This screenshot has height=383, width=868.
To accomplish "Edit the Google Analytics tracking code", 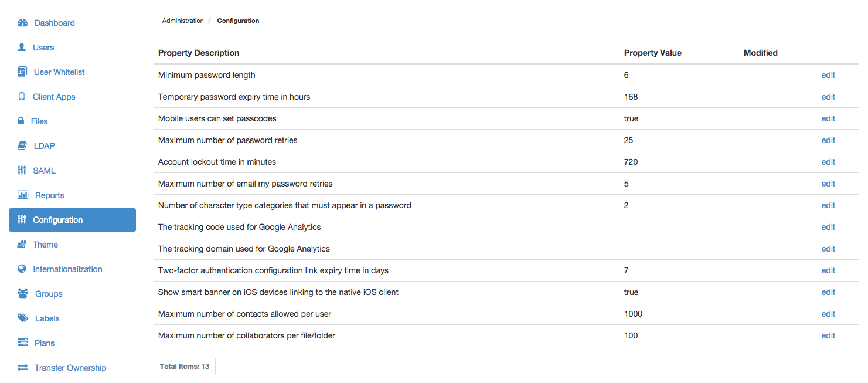I will (828, 227).
